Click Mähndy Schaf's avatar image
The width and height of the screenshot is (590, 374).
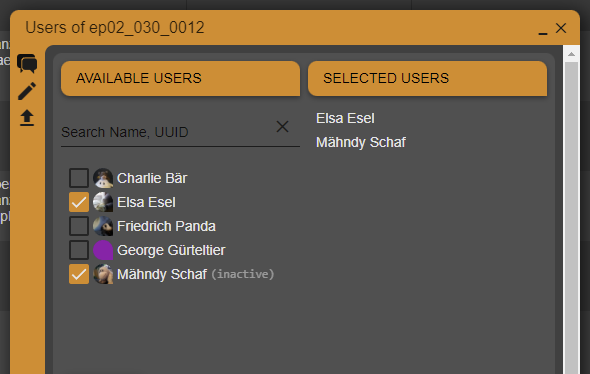click(103, 274)
